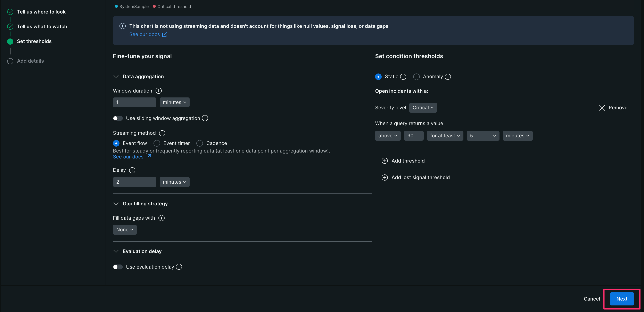644x312 pixels.
Task: Select the Event timer streaming method
Action: 157,143
